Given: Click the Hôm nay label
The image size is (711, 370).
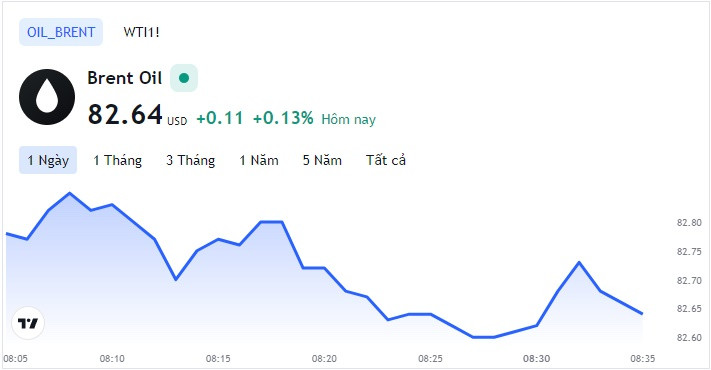Looking at the screenshot, I should (349, 119).
